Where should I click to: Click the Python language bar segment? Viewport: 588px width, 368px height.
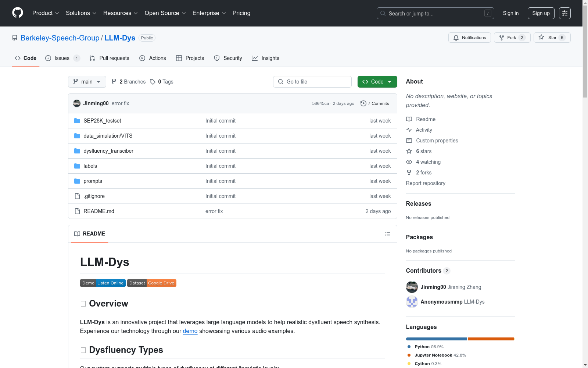click(437, 339)
